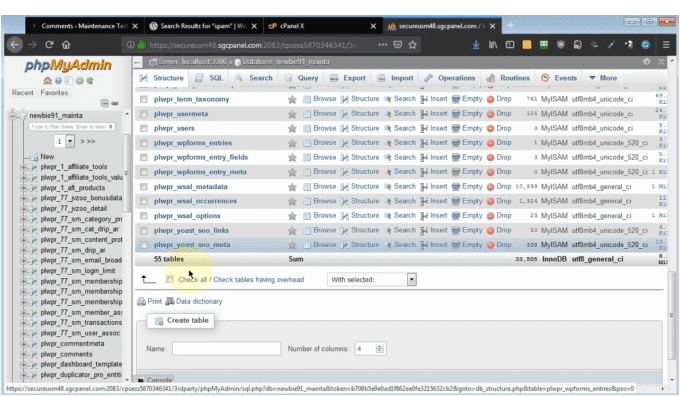This screenshot has height=396, width=680.
Task: Open browser hamburger menu
Action: (x=666, y=45)
